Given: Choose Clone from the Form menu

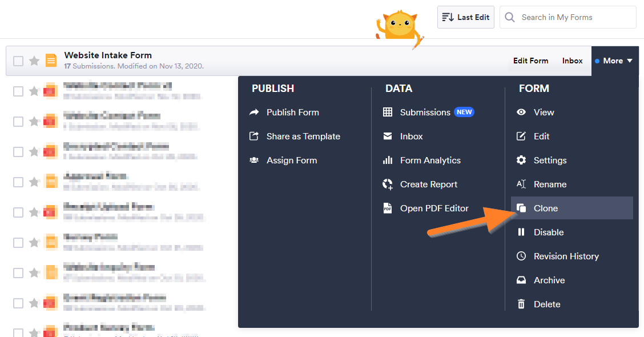Looking at the screenshot, I should coord(545,208).
